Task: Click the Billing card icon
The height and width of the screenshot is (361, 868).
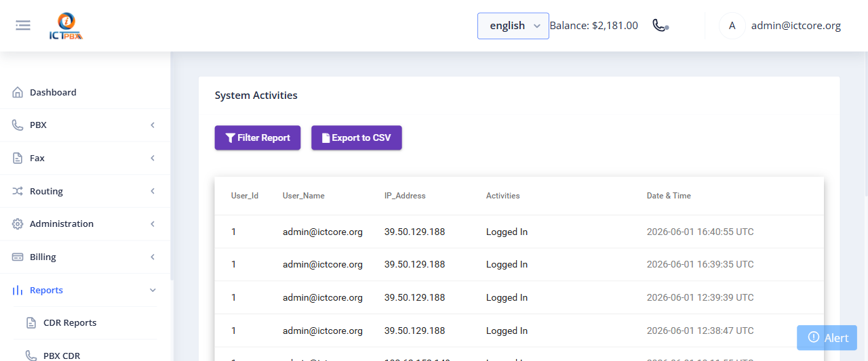Action: [18, 257]
